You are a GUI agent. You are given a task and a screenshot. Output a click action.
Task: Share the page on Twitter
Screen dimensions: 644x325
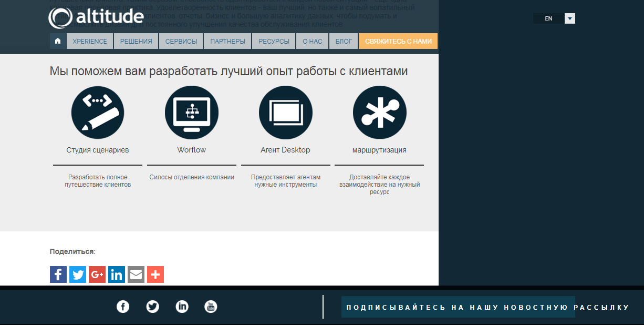(x=77, y=274)
